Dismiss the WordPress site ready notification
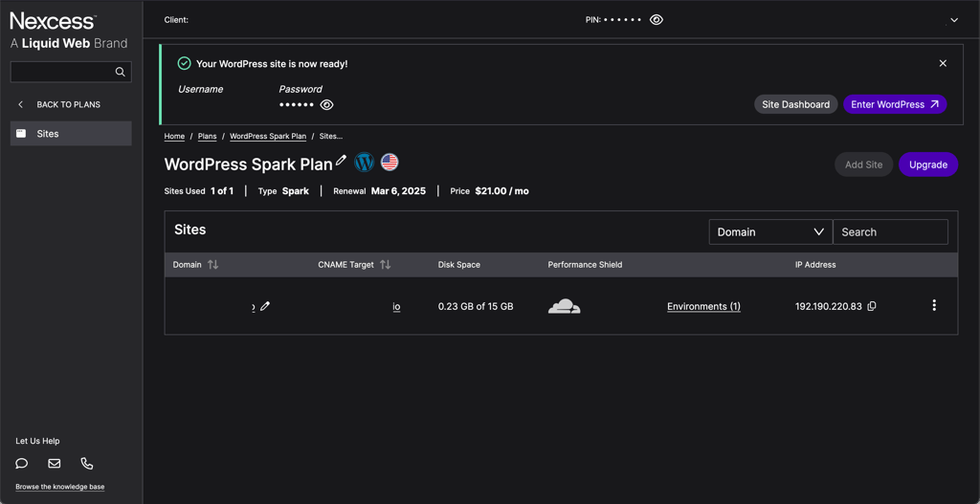Image resolution: width=980 pixels, height=504 pixels. point(943,63)
